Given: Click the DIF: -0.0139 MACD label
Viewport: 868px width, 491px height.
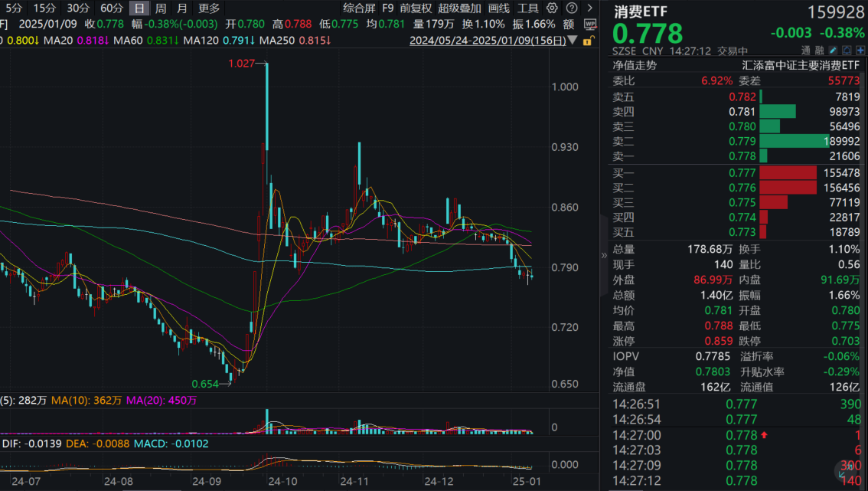Looking at the screenshot, I should pyautogui.click(x=31, y=444).
